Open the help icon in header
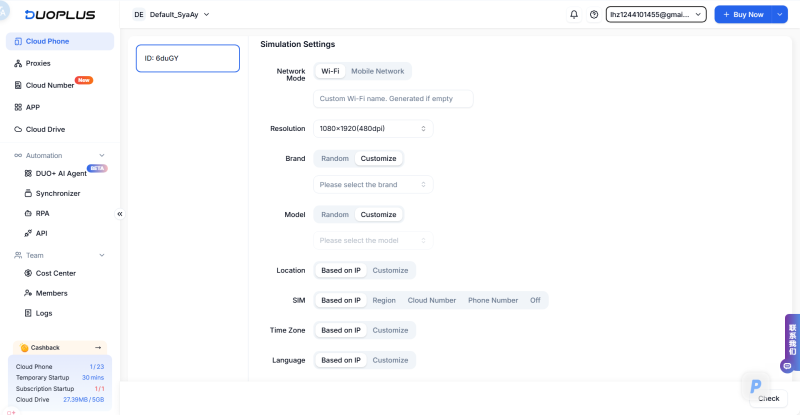 pyautogui.click(x=594, y=15)
